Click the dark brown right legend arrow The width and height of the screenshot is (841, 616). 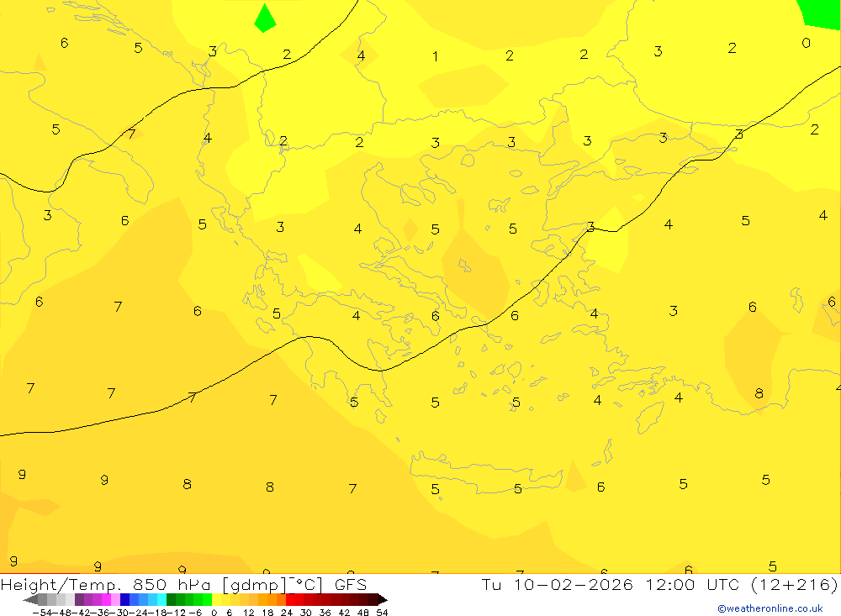click(381, 599)
